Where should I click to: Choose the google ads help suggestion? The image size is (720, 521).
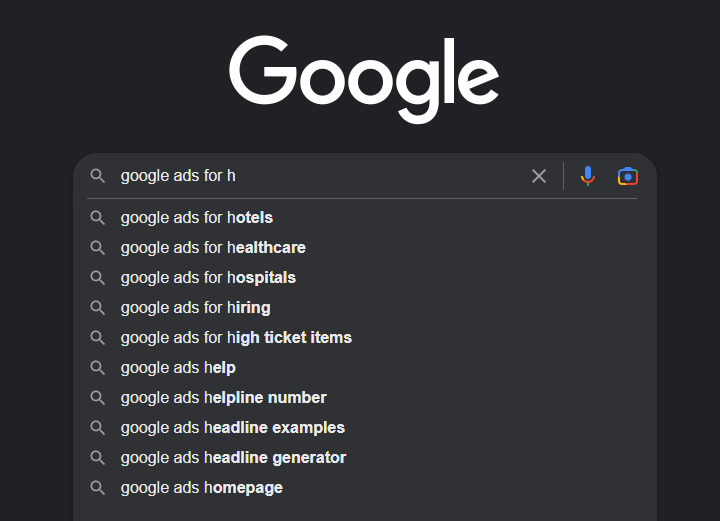coord(365,368)
